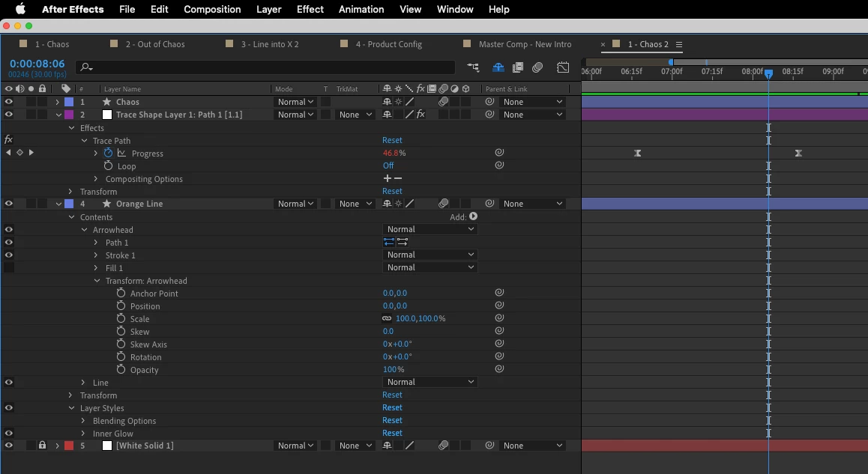This screenshot has width=868, height=474.
Task: Go to the next Progress keyframe
Action: click(x=31, y=153)
